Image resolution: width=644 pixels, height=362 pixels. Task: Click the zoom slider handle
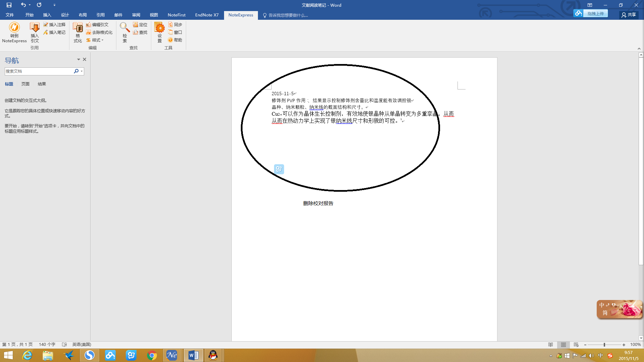(x=604, y=345)
